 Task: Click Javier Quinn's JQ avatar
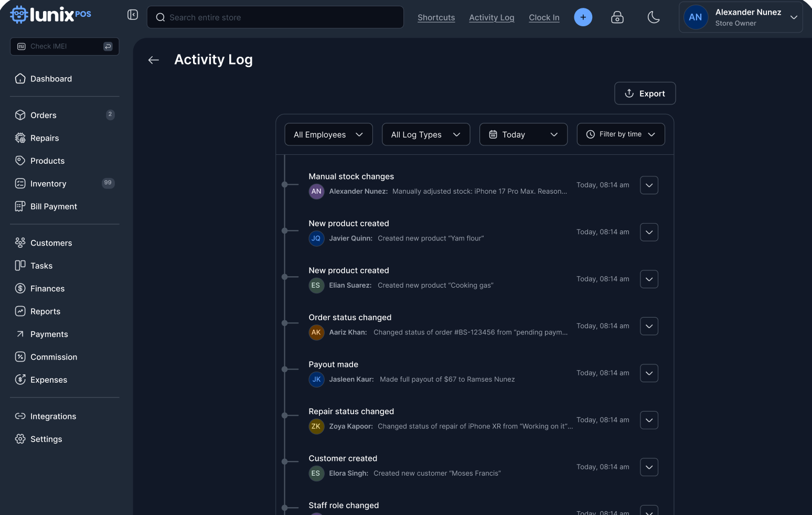(x=316, y=238)
